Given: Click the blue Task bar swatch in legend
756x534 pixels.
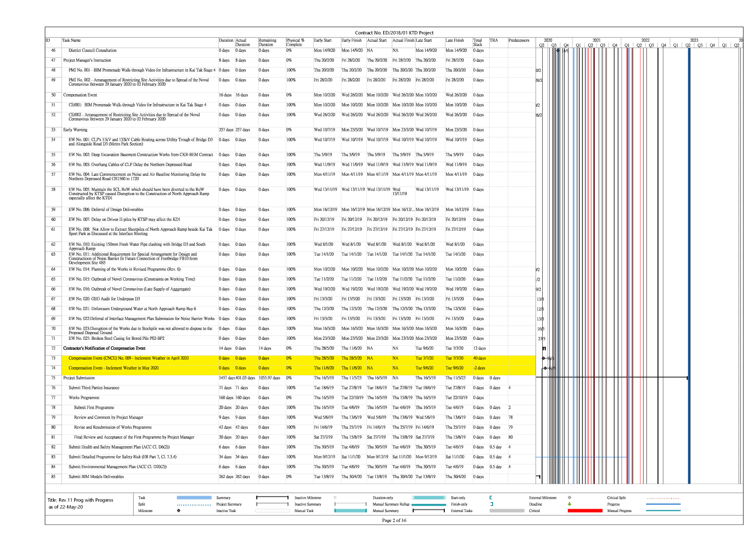Looking at the screenshot, I should pos(194,498).
